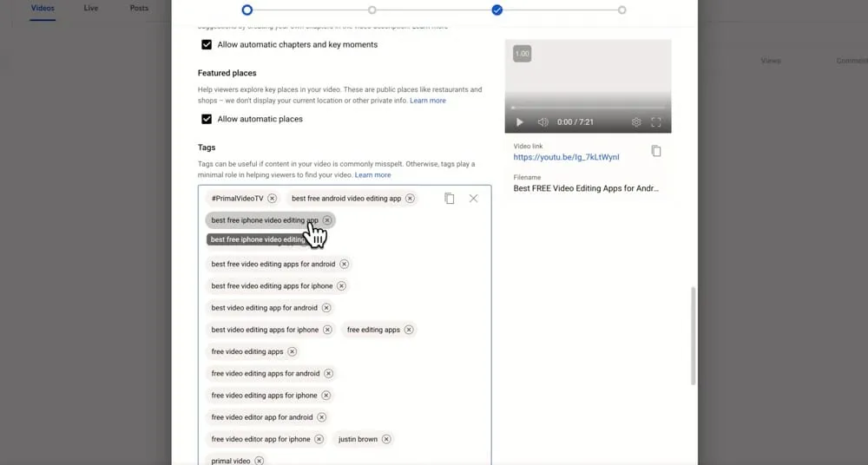Screen dimensions: 868x465
Task: Select the Videos tab
Action: 43,9
